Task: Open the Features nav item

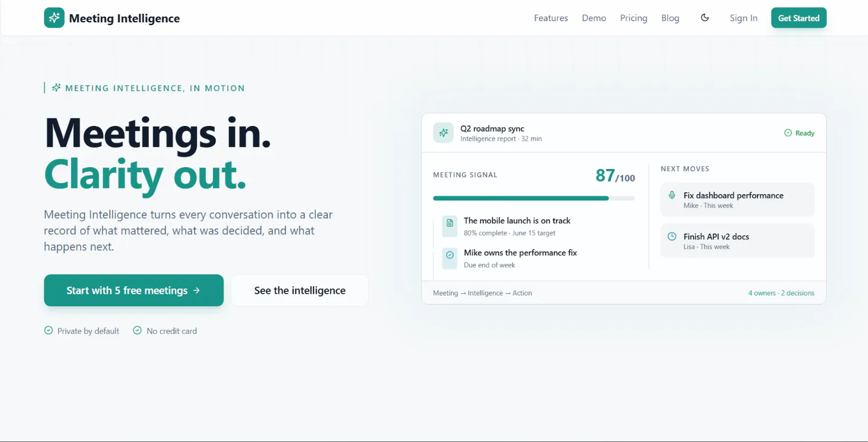Action: 551,18
